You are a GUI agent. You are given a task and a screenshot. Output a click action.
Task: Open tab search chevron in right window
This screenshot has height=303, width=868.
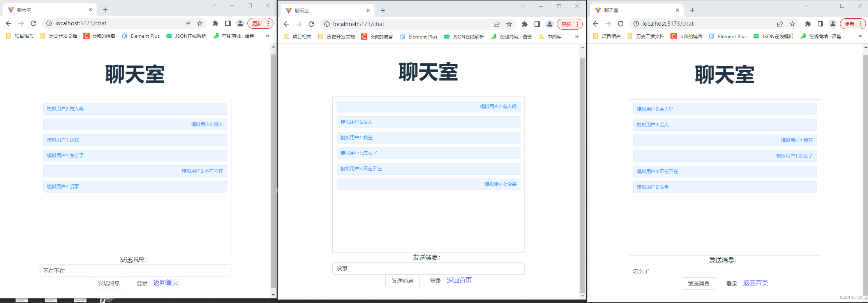[806, 6]
